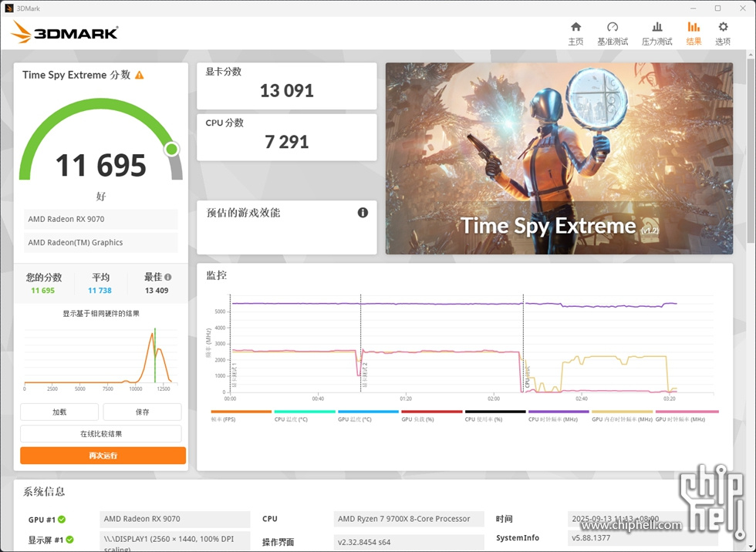756x552 pixels.
Task: Click the 在线比较结果 button
Action: pyautogui.click(x=101, y=433)
